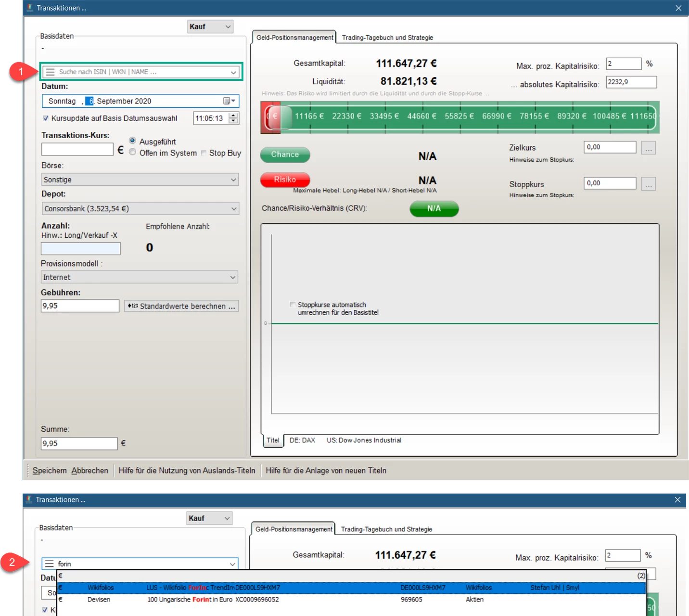The height and width of the screenshot is (616, 689).
Task: Select the bottom window's Geld-Positionsmanagement tab
Action: click(293, 529)
